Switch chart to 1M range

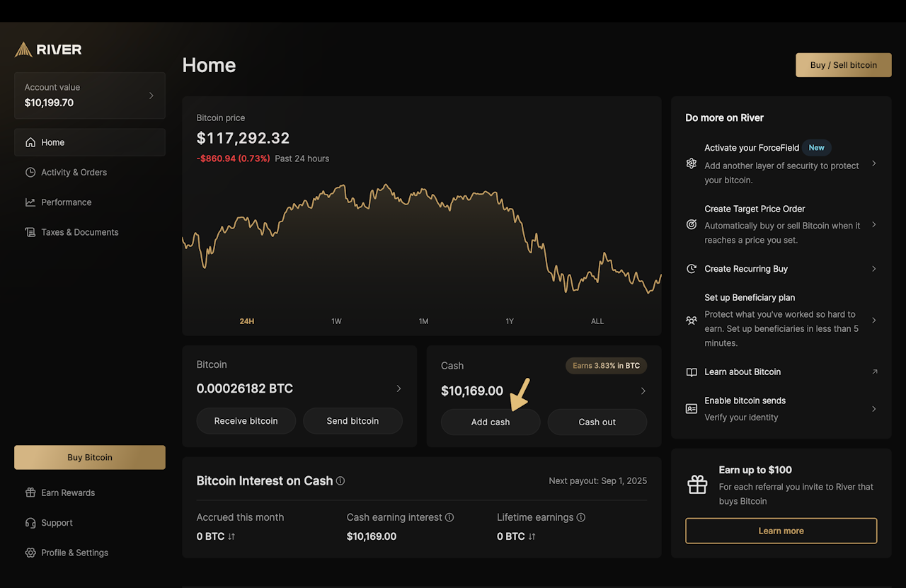(x=423, y=321)
